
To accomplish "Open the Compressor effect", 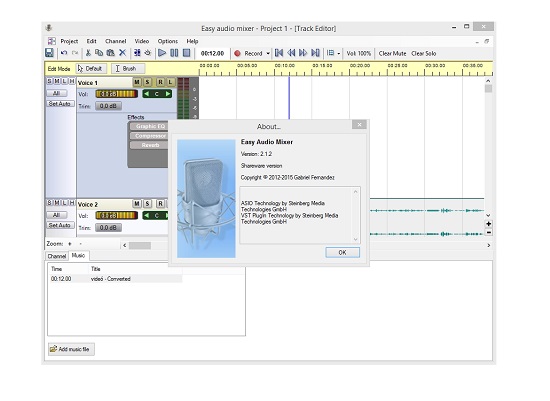I will pyautogui.click(x=150, y=135).
